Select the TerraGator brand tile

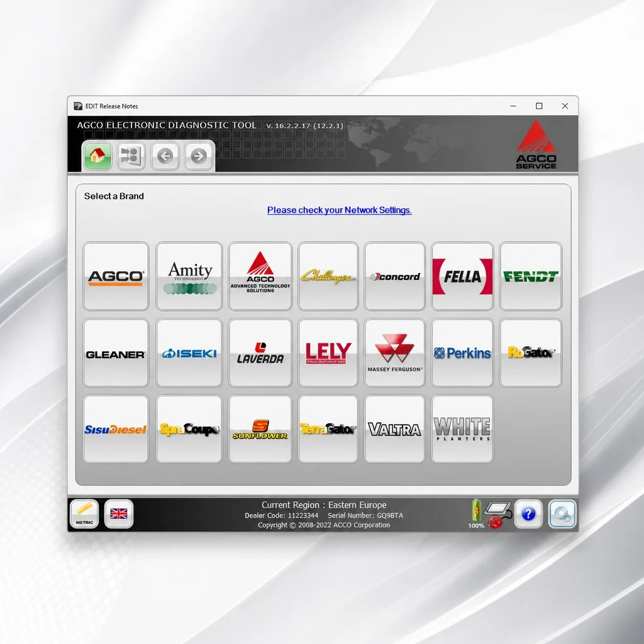point(328,429)
